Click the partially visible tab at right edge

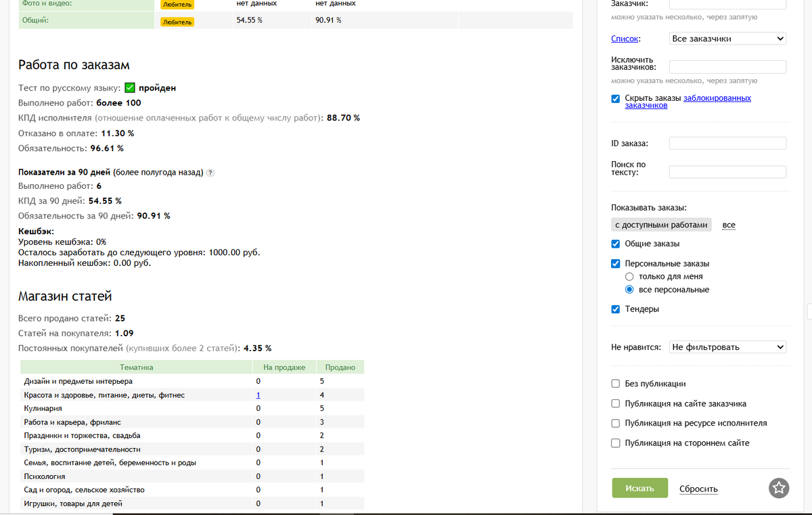[x=810, y=311]
